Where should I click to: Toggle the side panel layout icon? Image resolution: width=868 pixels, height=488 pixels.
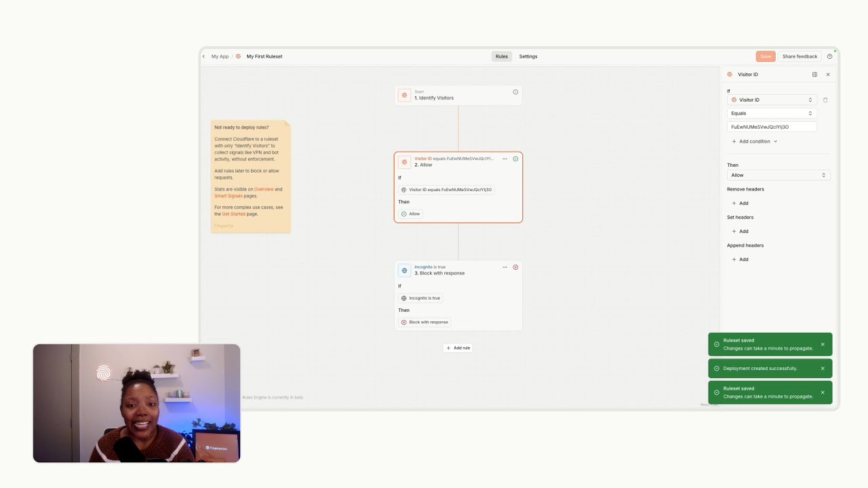[x=814, y=75]
